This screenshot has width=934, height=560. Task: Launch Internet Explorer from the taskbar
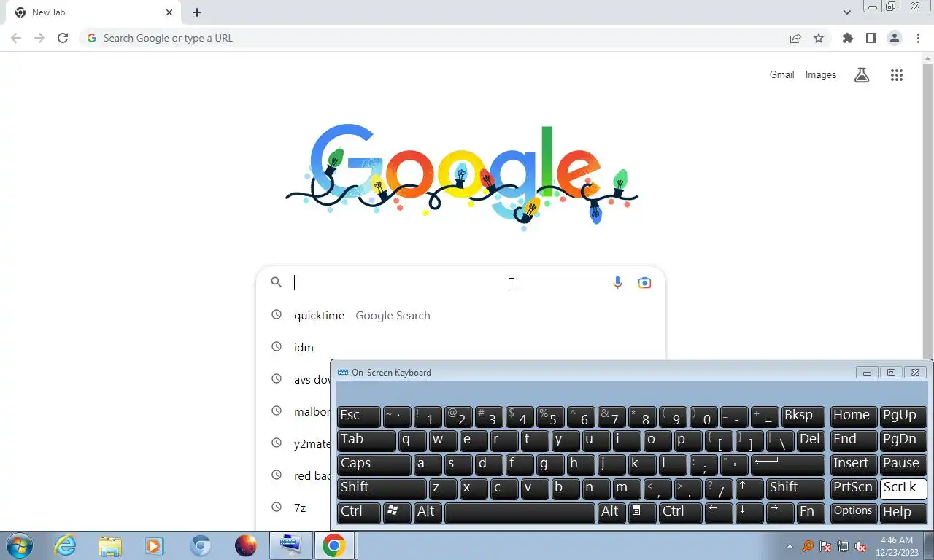(66, 545)
